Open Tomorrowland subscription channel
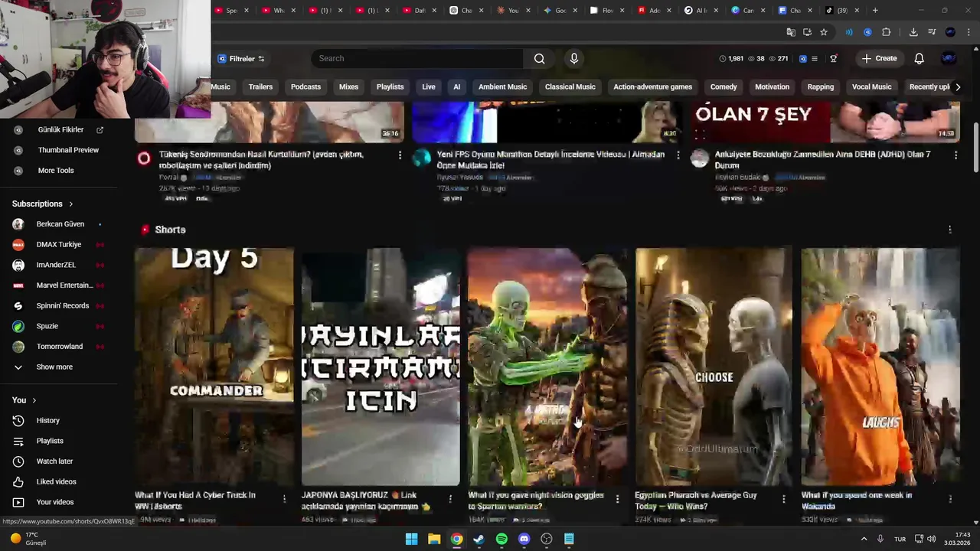The height and width of the screenshot is (551, 980). coord(58,347)
